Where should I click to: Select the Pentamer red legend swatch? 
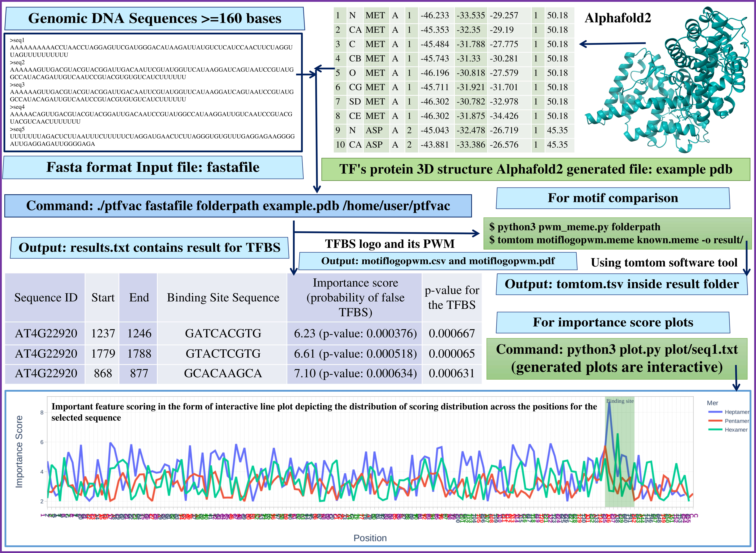click(x=715, y=421)
